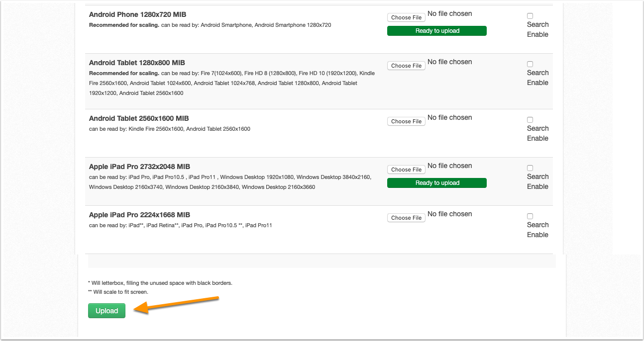This screenshot has height=341, width=644.
Task: Choose File for Android Tablet 1280x800 MIB
Action: [406, 66]
